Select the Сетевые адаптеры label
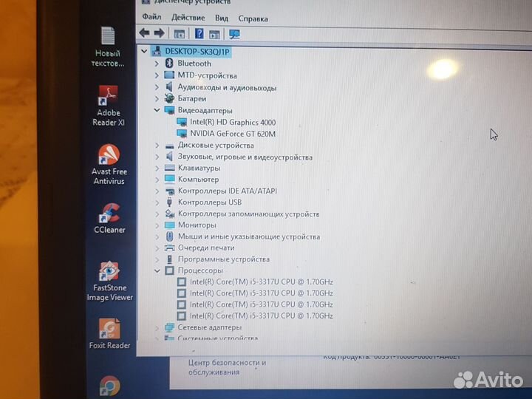This screenshot has height=399, width=532. click(210, 327)
